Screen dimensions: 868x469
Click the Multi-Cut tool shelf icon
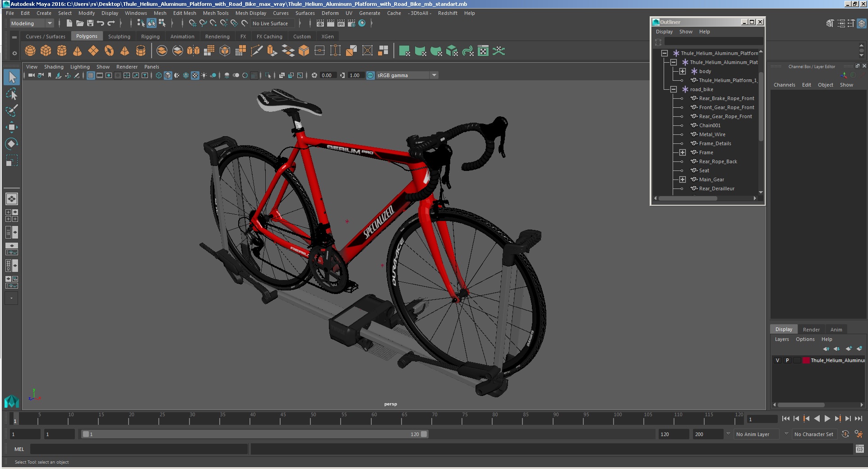(x=256, y=51)
